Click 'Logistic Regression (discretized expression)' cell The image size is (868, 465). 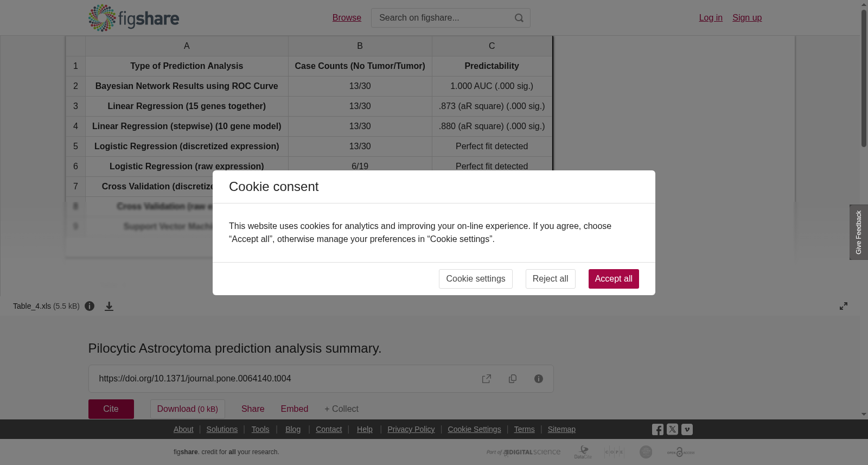pyautogui.click(x=187, y=146)
